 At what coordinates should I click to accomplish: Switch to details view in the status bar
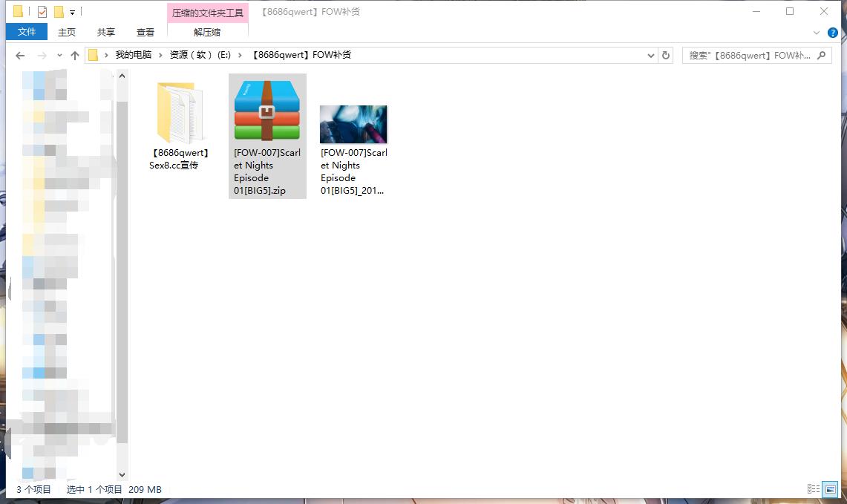[814, 489]
